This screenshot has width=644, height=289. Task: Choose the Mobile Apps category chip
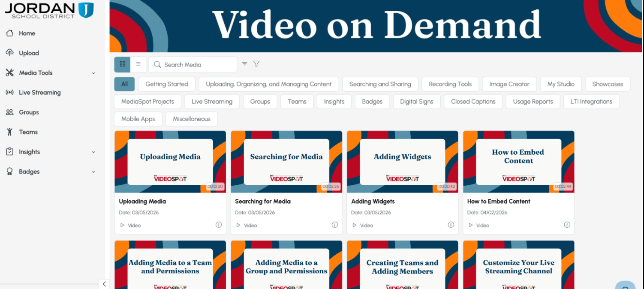click(x=138, y=119)
